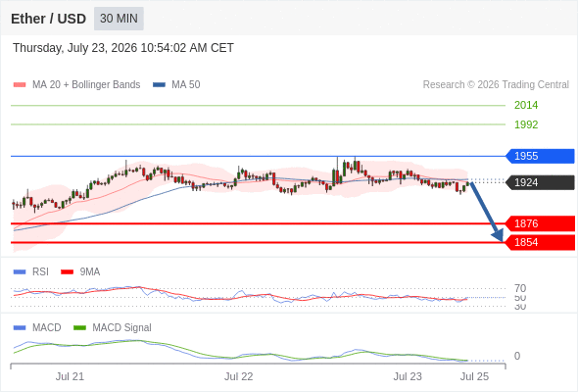Select the 1955 blue pivot price label
This screenshot has width=578, height=392.
tap(540, 156)
